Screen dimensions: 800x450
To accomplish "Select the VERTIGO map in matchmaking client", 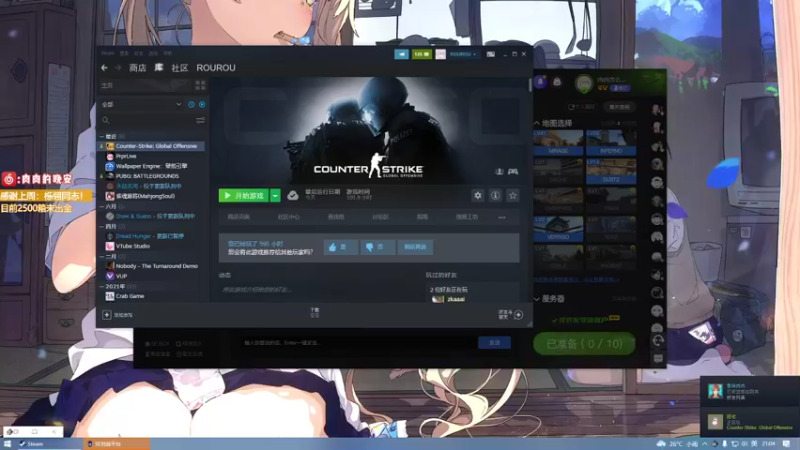I will pyautogui.click(x=558, y=229).
